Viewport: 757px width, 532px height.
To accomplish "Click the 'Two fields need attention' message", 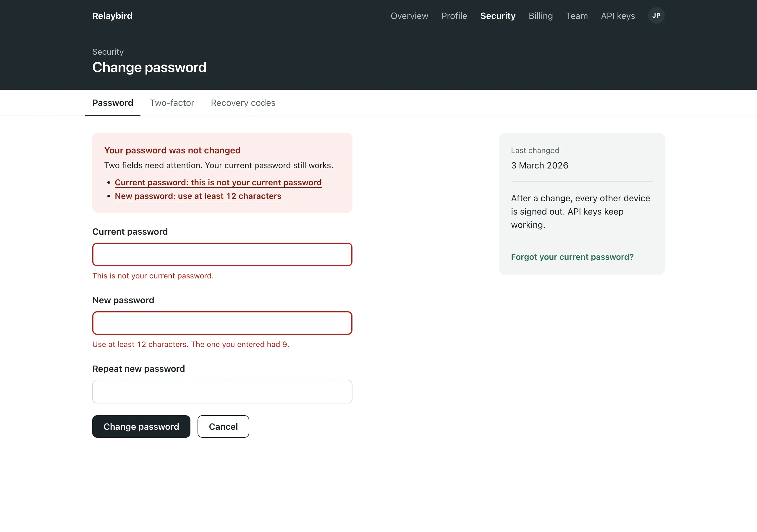I will 219,166.
